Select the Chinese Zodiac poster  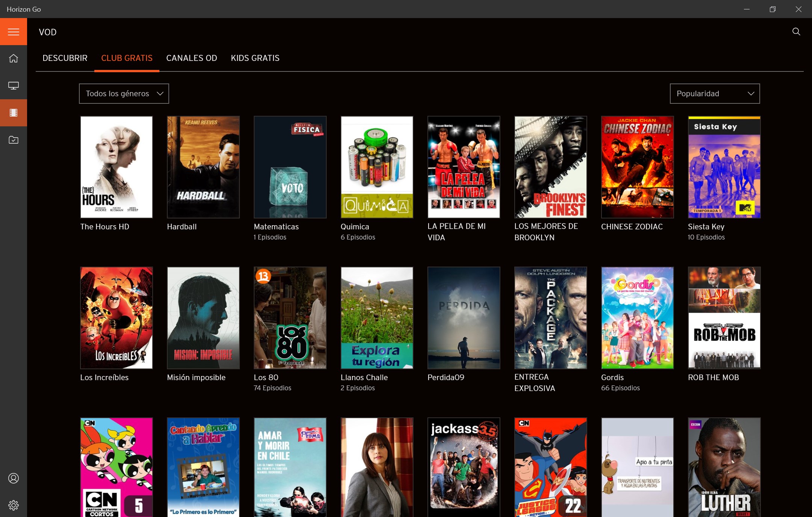[x=637, y=167]
